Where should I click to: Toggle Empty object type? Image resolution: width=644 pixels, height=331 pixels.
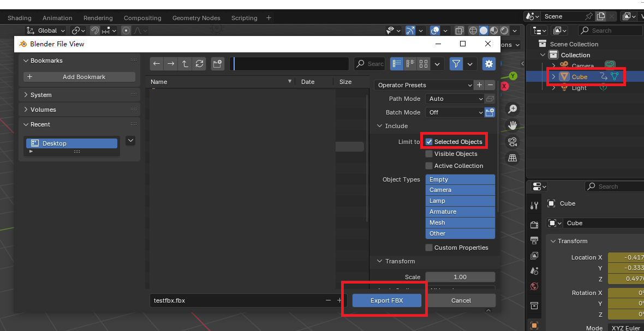pos(460,179)
